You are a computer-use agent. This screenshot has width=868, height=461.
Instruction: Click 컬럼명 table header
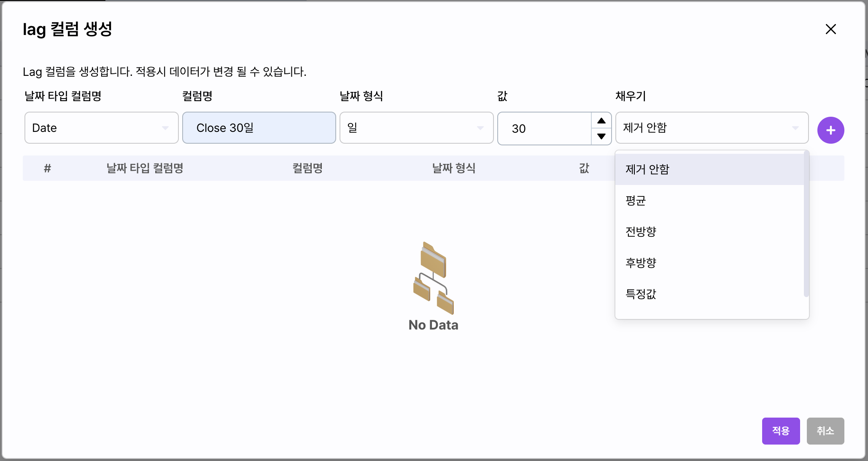coord(307,169)
